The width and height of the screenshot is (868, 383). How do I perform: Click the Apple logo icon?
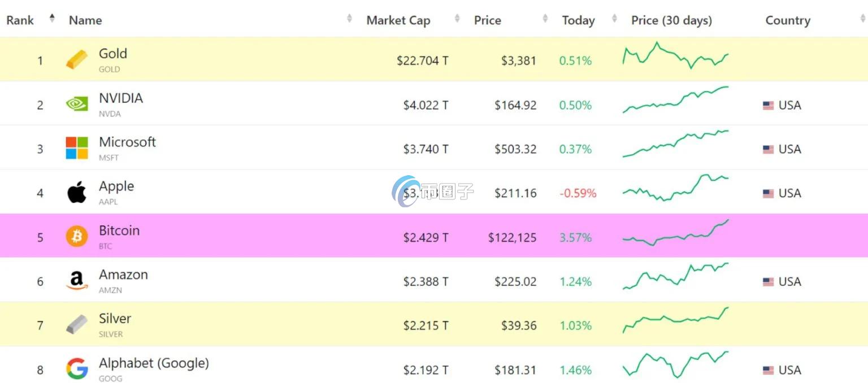tap(77, 193)
